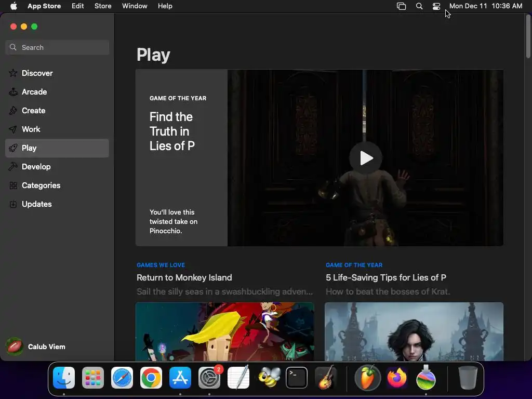Open FL Studio fruit icon in dock
Viewport: 532px width, 399px height.
pos(367,378)
